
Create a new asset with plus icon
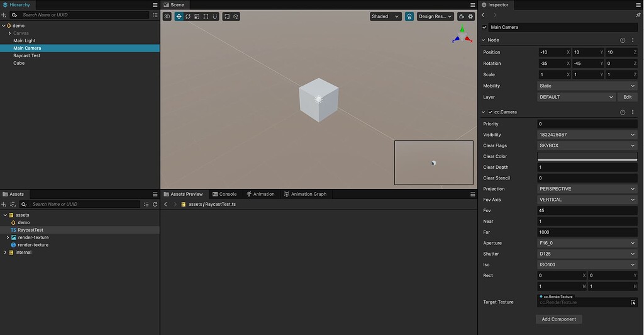tap(4, 204)
